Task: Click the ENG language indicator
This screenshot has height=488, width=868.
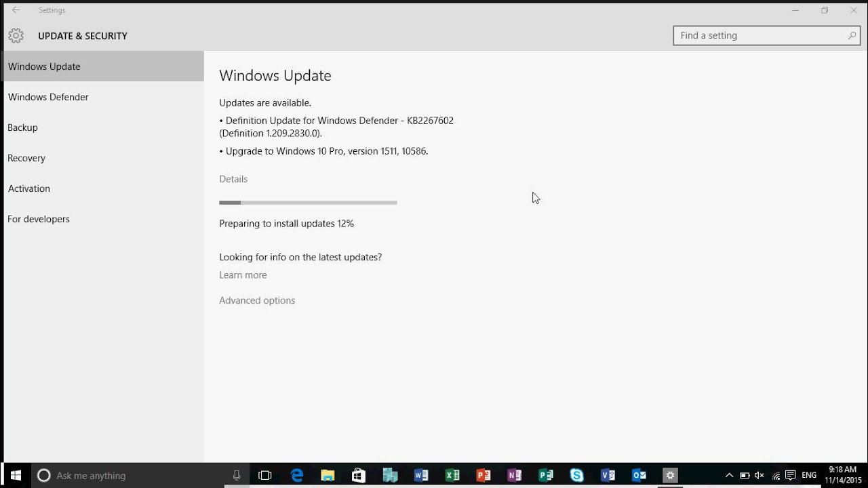Action: click(x=809, y=476)
